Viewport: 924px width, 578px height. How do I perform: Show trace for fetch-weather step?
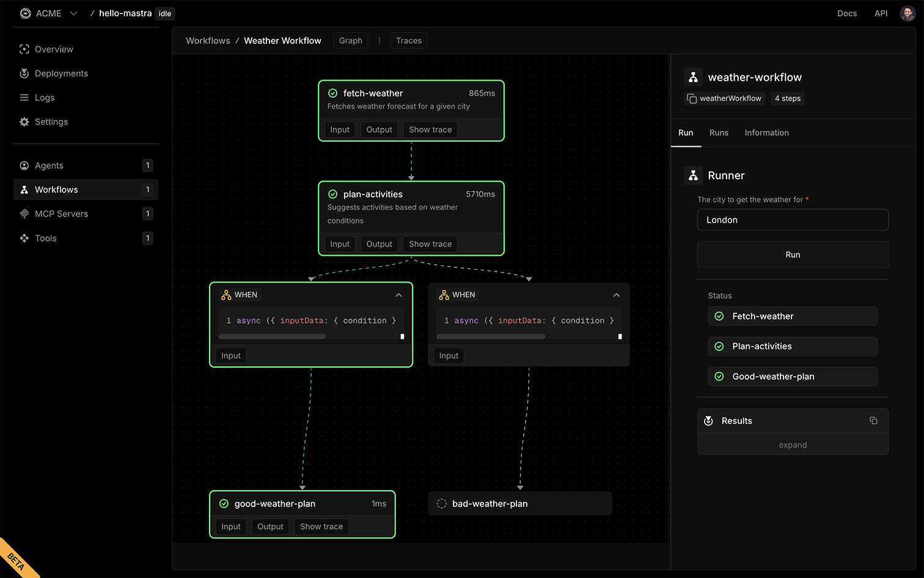[430, 130]
